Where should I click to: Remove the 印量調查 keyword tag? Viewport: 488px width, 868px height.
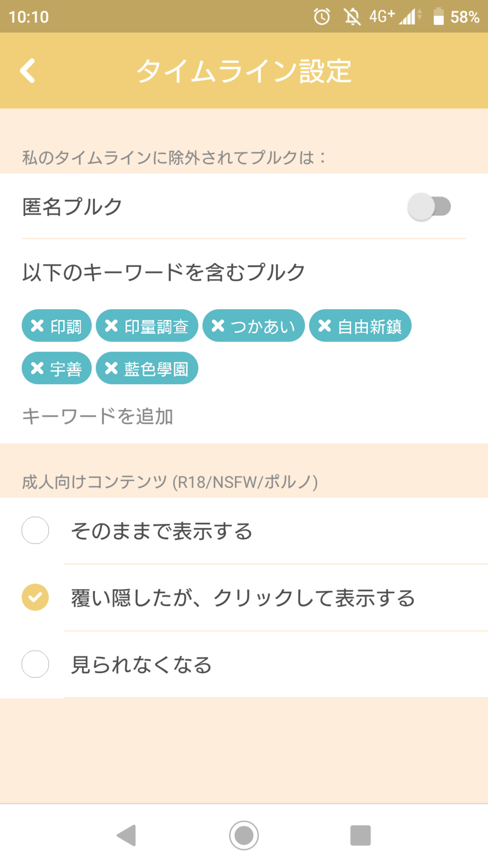click(111, 325)
